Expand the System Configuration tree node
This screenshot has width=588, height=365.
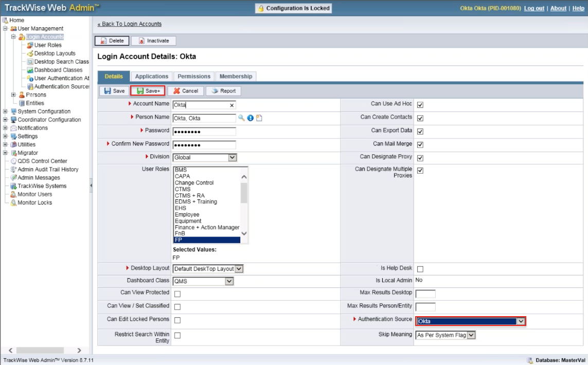click(6, 112)
